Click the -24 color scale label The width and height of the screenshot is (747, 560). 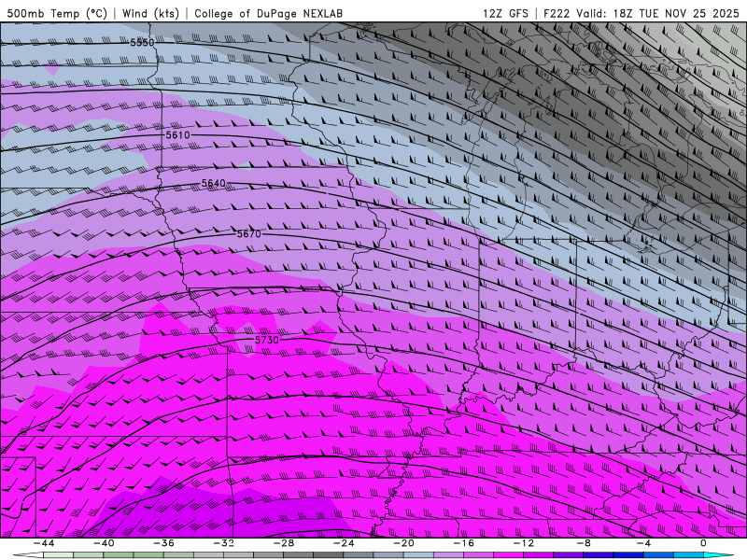pos(344,543)
